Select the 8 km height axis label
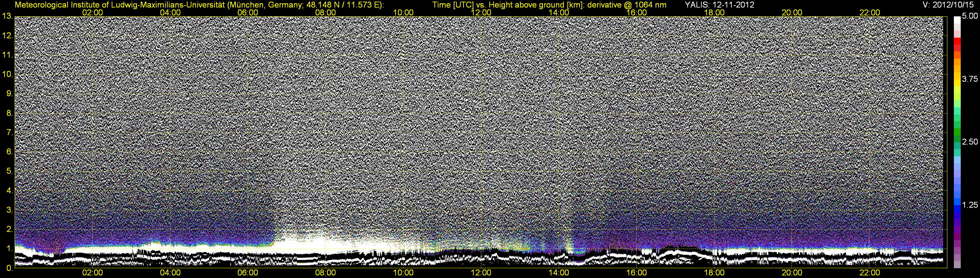This screenshot has width=980, height=278. 9,113
